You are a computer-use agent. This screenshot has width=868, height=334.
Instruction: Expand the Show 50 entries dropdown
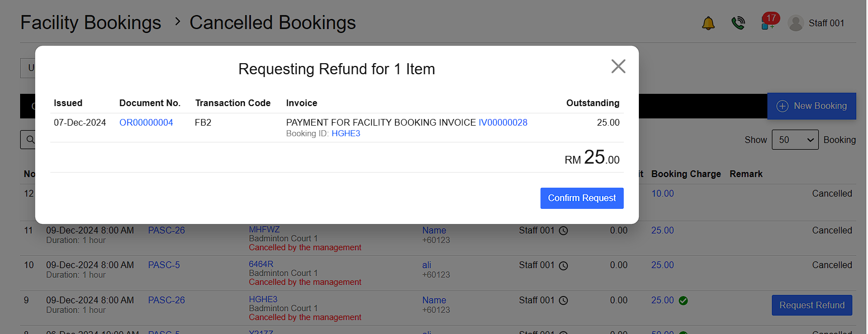click(794, 140)
